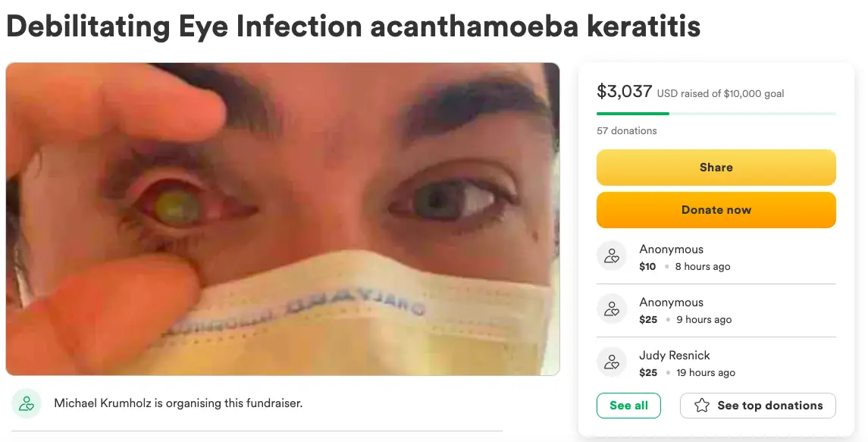This screenshot has width=868, height=442.
Task: Click the donor icon beside the $10 Anonymous donation
Action: pyautogui.click(x=611, y=257)
